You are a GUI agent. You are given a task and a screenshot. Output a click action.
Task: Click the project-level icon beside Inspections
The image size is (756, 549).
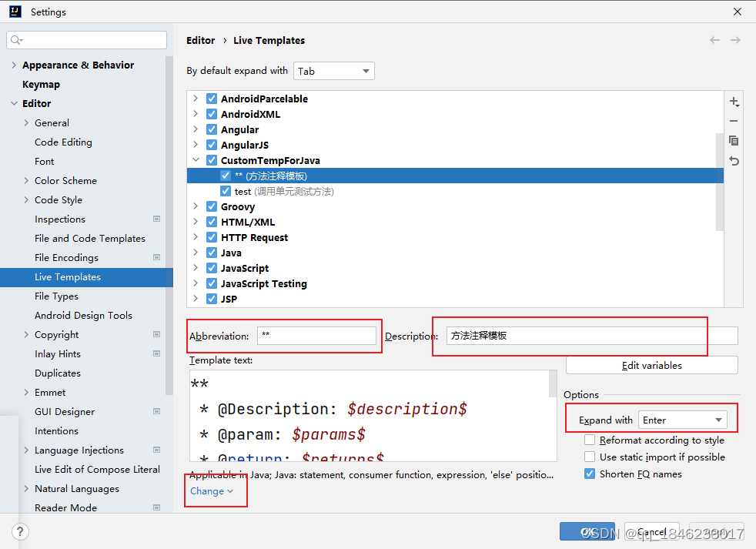[x=157, y=219]
